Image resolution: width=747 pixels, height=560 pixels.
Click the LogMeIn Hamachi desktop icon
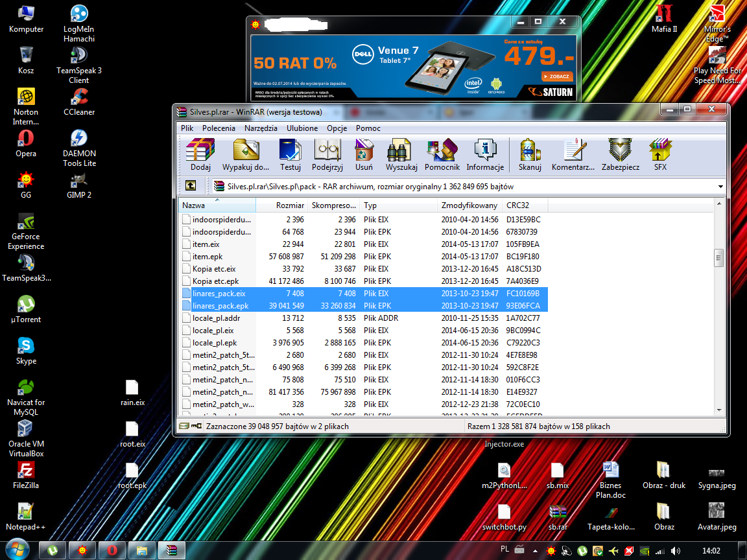pos(79,23)
